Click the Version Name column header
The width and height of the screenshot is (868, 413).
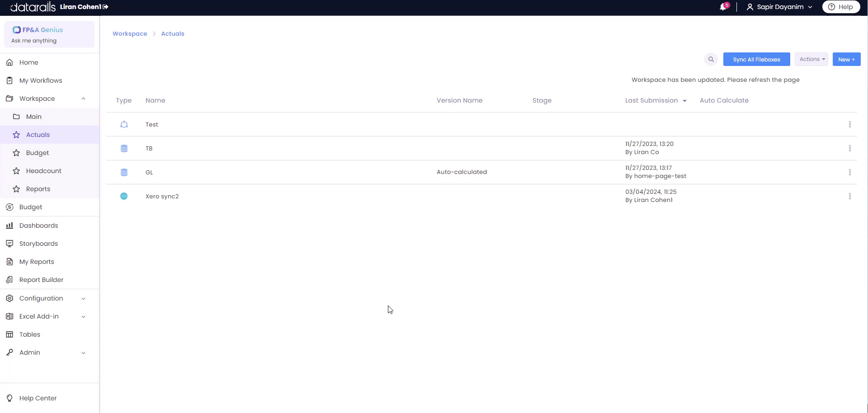tap(459, 100)
